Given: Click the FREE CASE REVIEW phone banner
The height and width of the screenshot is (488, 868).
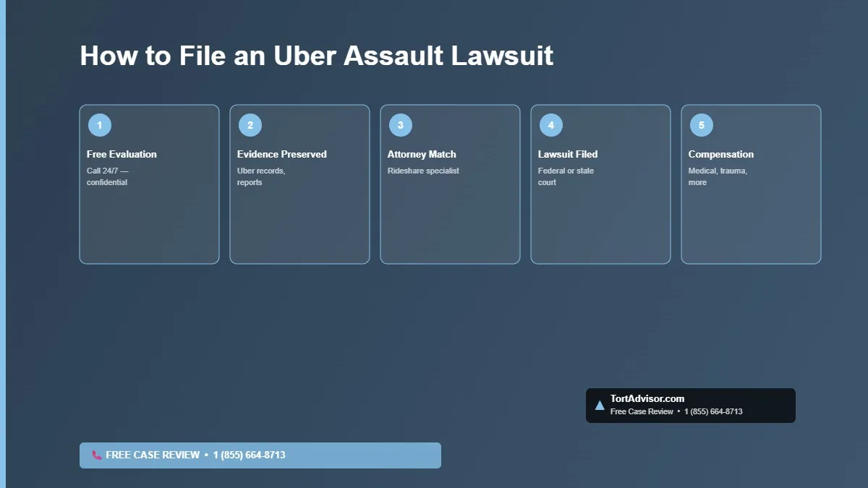Looking at the screenshot, I should coord(260,455).
